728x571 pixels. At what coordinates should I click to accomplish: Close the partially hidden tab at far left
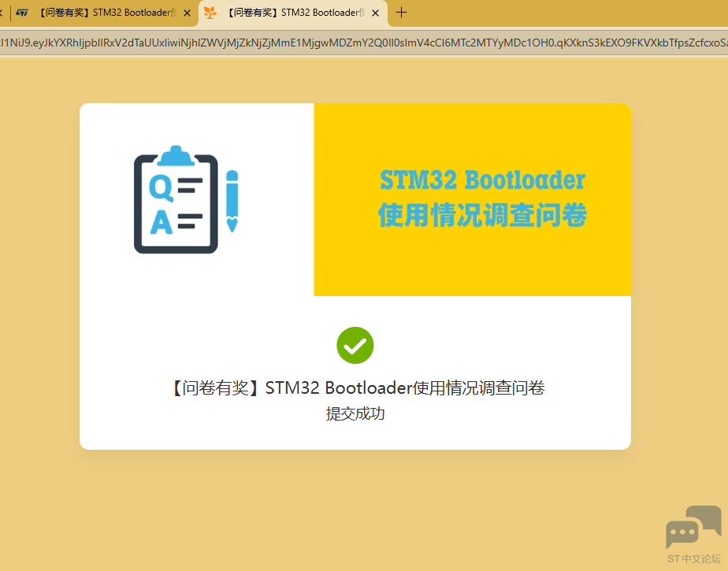coord(2,13)
